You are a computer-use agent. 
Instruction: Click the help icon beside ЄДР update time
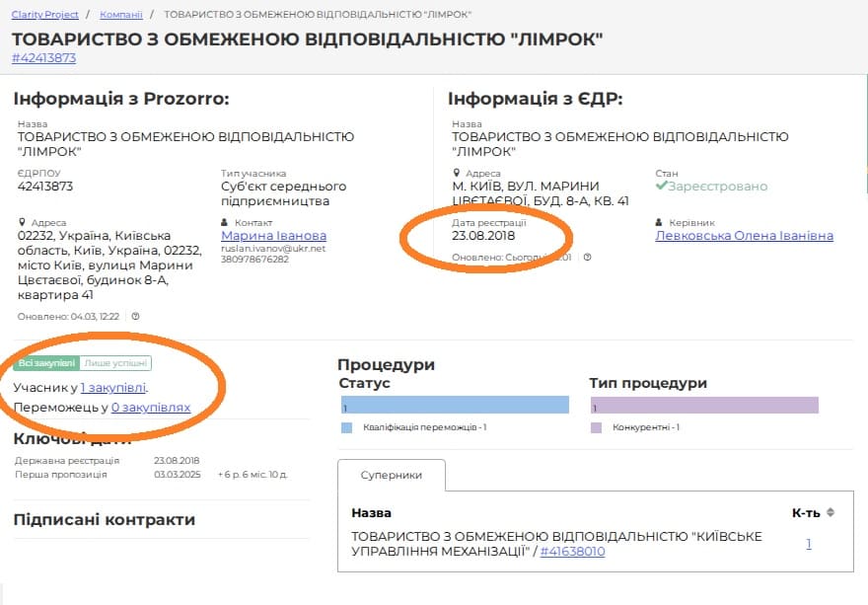587,257
